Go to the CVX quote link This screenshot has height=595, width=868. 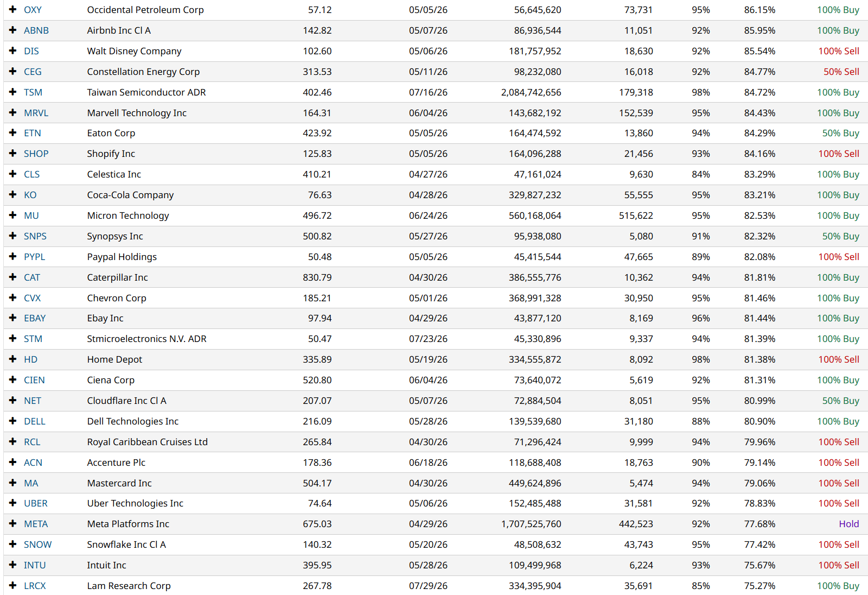33,298
